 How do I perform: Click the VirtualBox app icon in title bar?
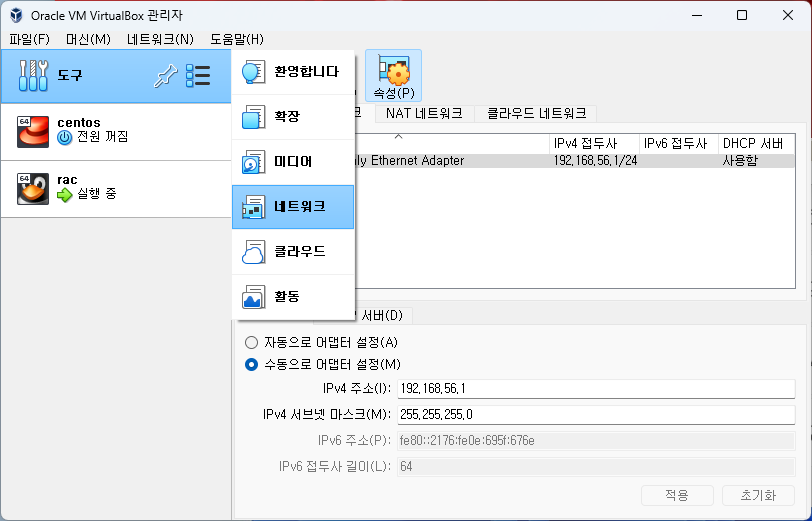pyautogui.click(x=16, y=15)
